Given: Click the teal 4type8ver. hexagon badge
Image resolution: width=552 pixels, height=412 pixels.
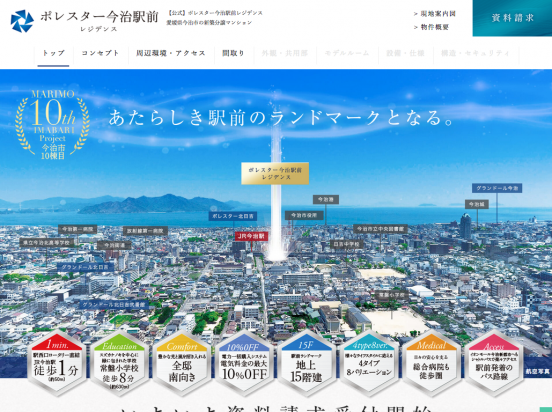Looking at the screenshot, I should tap(369, 363).
